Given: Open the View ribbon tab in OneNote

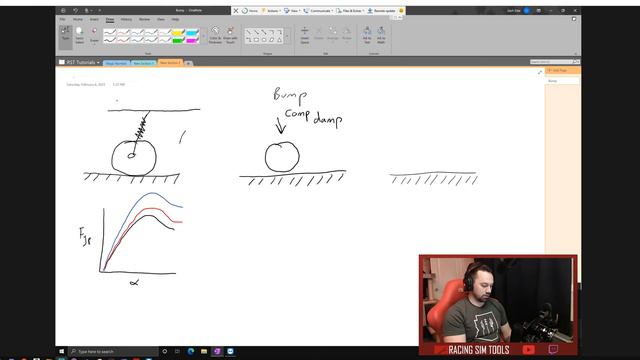Looking at the screenshot, I should [161, 19].
